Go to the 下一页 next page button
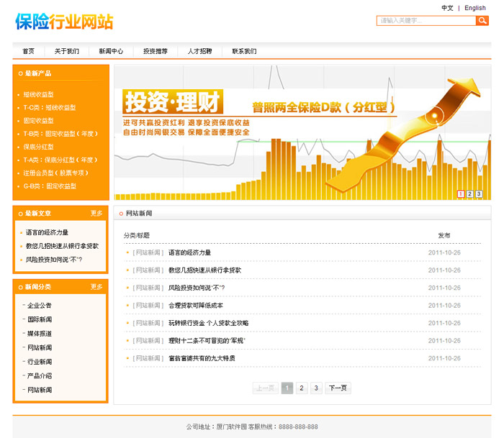 tap(338, 388)
